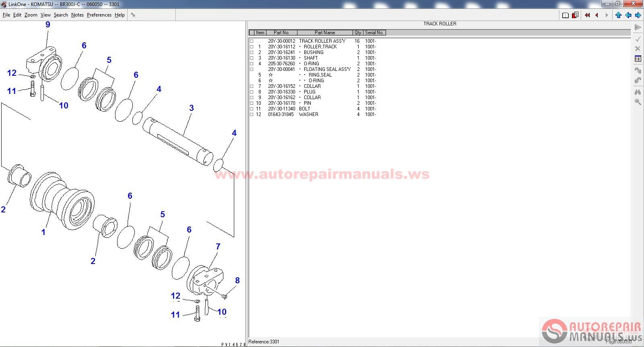Click the RING,SEAL part name
This screenshot has height=347, width=644.
coord(320,75)
